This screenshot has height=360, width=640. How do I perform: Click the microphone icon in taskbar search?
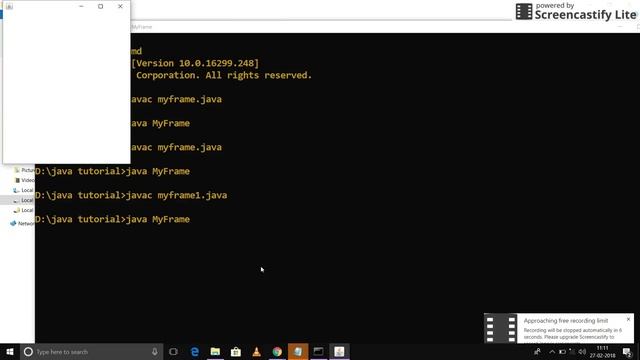[x=155, y=351]
